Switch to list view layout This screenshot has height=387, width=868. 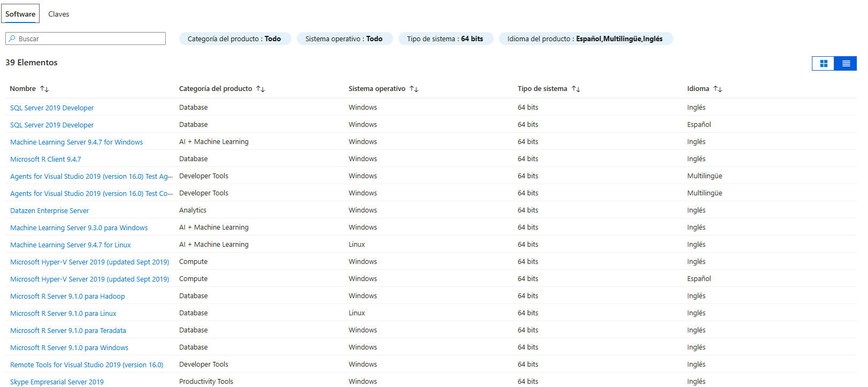[x=846, y=63]
